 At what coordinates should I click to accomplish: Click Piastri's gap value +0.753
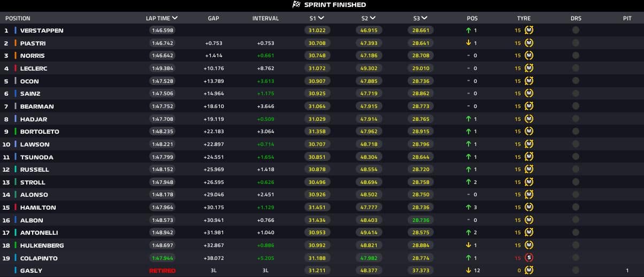point(213,43)
